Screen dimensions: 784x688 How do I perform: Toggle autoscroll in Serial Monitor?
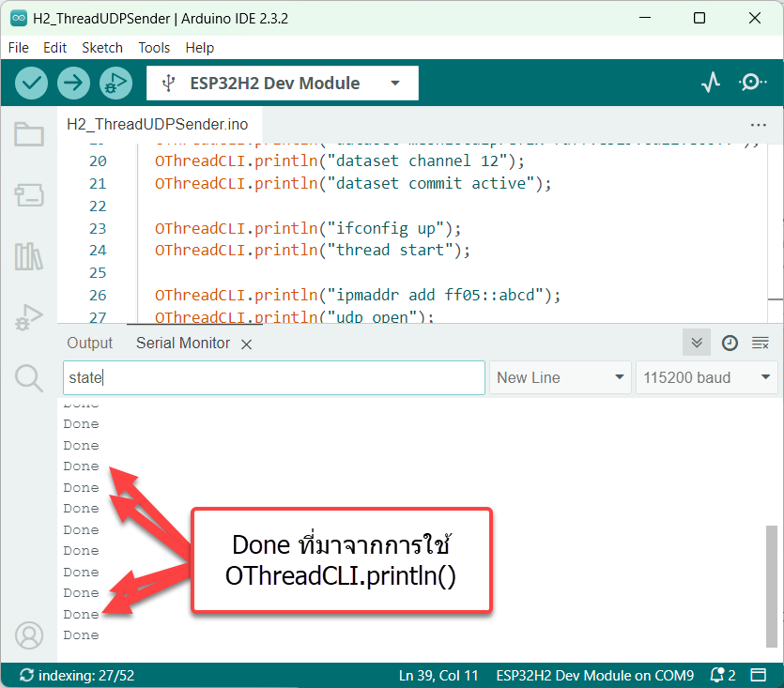(697, 344)
